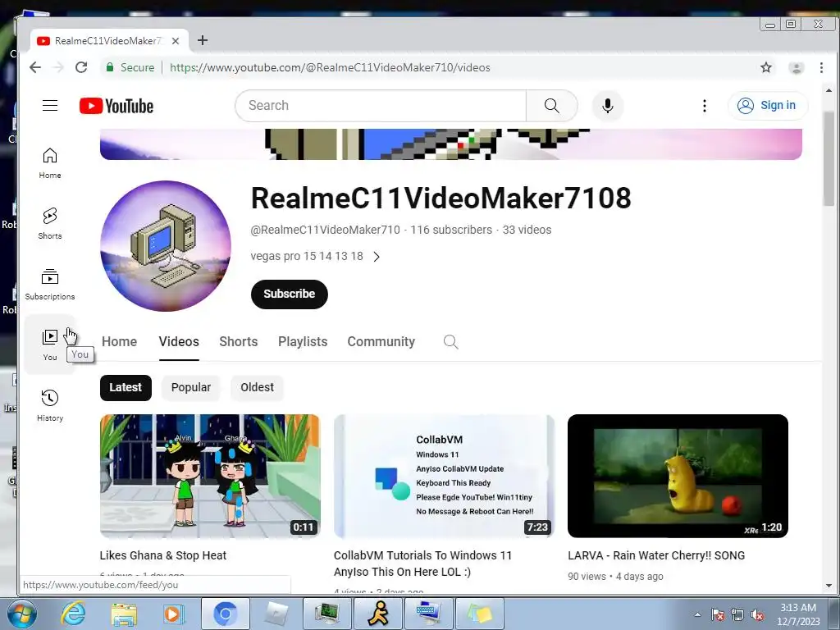
Task: Click the vegas pro 15 14 13 18 description
Action: 307,256
